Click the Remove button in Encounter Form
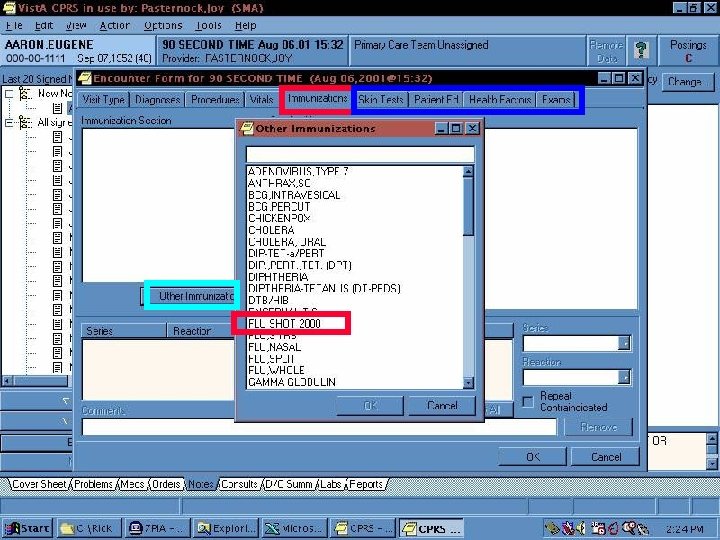The height and width of the screenshot is (540, 720). pos(598,427)
